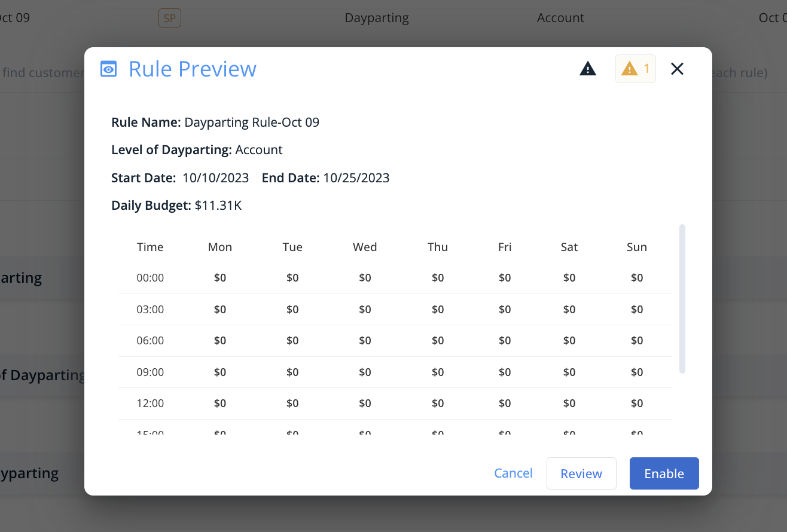
Task: Click the Fri column header
Action: coord(505,247)
